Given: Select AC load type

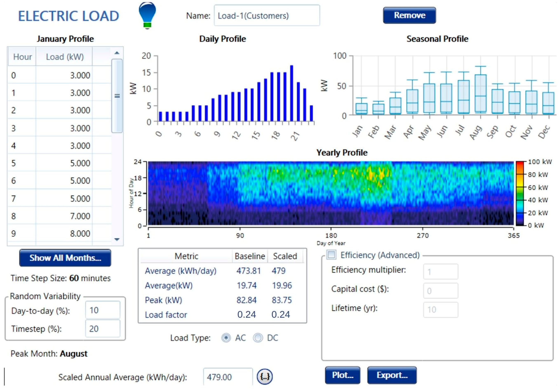Looking at the screenshot, I should point(226,338).
